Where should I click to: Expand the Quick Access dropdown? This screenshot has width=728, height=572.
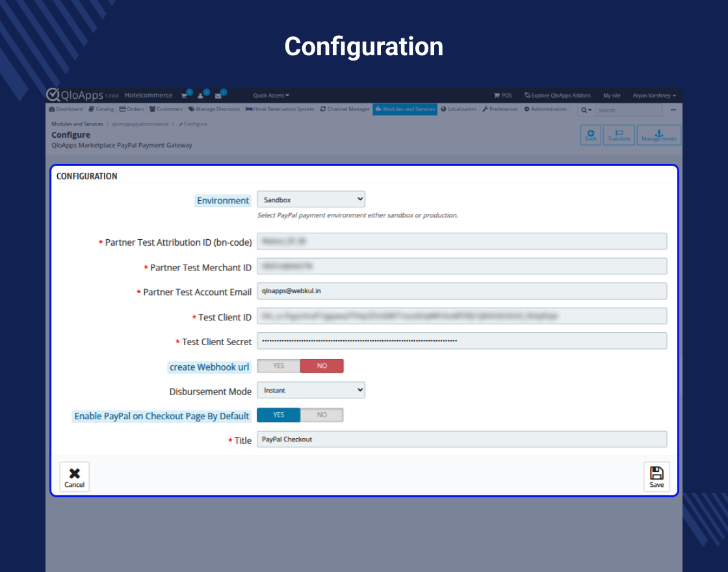271,96
